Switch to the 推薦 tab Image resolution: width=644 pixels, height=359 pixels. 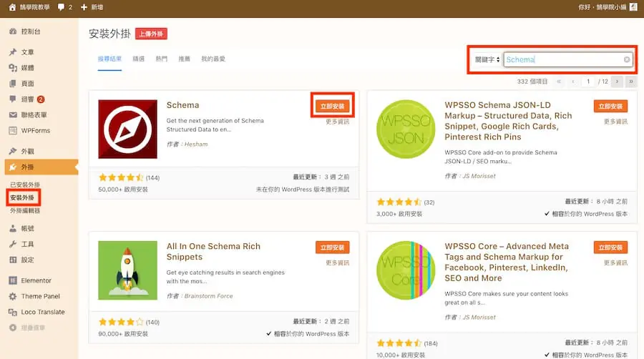pyautogui.click(x=184, y=59)
